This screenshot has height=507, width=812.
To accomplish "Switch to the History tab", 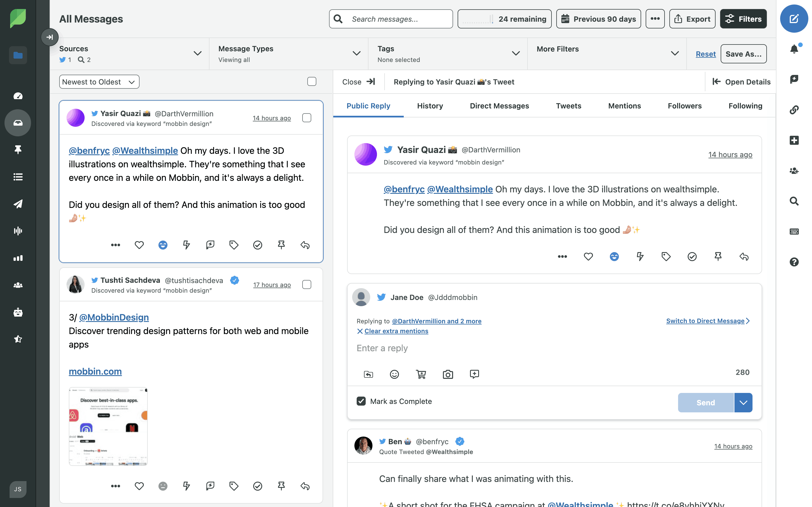I will pos(429,106).
